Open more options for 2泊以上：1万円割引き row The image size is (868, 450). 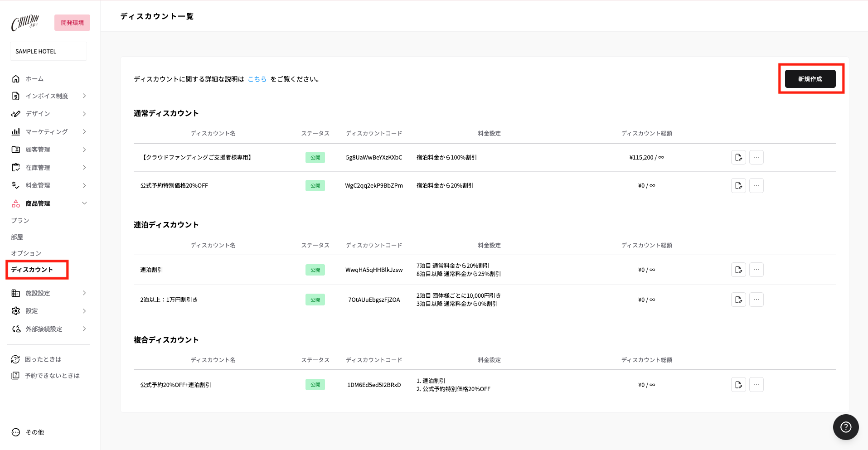click(756, 300)
